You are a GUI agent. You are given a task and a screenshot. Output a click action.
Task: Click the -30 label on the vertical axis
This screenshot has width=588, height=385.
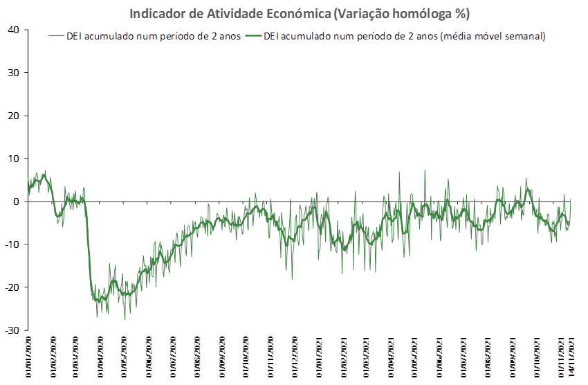pyautogui.click(x=12, y=330)
